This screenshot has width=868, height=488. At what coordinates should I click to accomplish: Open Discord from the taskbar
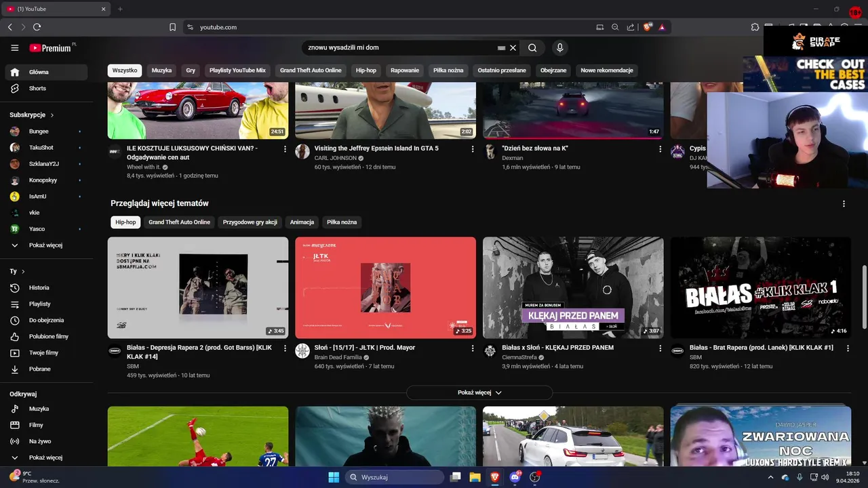[x=515, y=477]
